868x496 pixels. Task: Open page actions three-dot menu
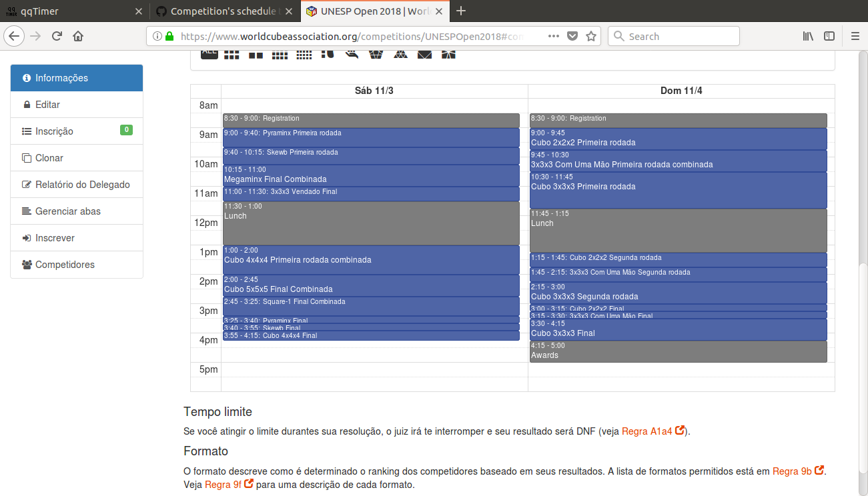tap(553, 36)
